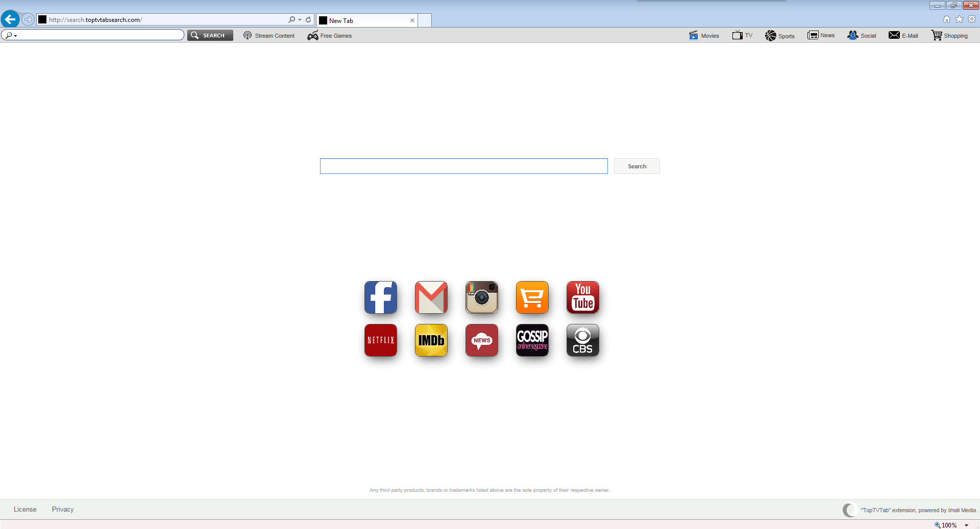Open the orange shopping cart tile
This screenshot has width=980, height=529.
pyautogui.click(x=532, y=297)
